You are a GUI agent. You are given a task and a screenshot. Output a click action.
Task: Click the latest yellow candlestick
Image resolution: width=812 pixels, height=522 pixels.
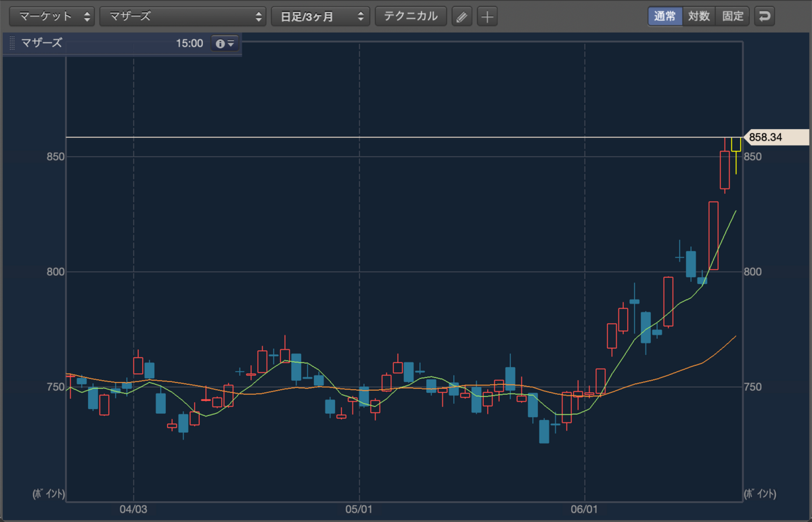tap(736, 144)
